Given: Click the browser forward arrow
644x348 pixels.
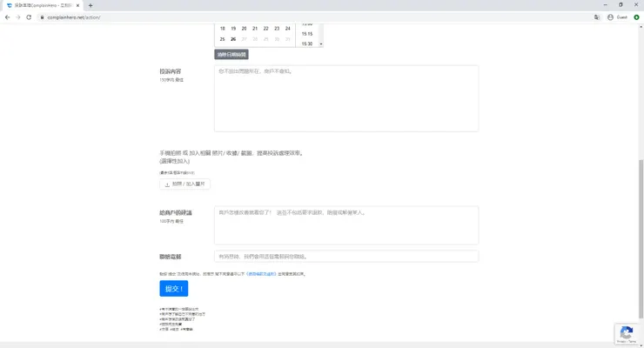Looking at the screenshot, I should point(18,17).
